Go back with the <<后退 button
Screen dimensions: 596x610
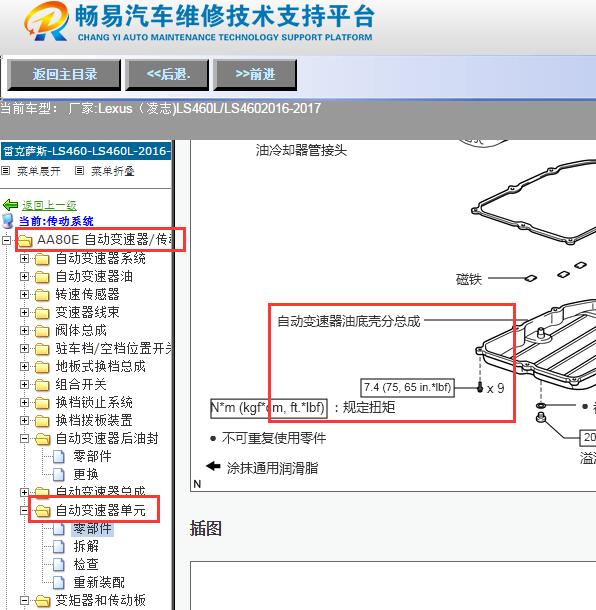pyautogui.click(x=167, y=75)
